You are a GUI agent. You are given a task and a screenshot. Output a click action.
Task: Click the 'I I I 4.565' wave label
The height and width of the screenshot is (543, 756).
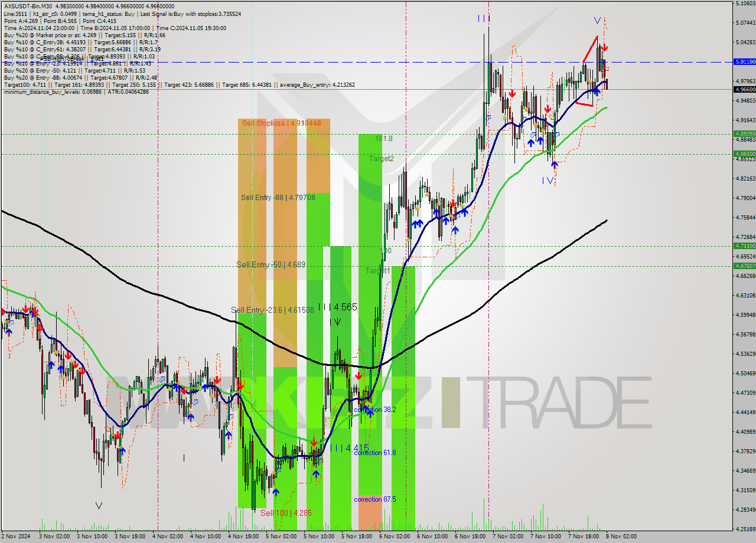[337, 307]
